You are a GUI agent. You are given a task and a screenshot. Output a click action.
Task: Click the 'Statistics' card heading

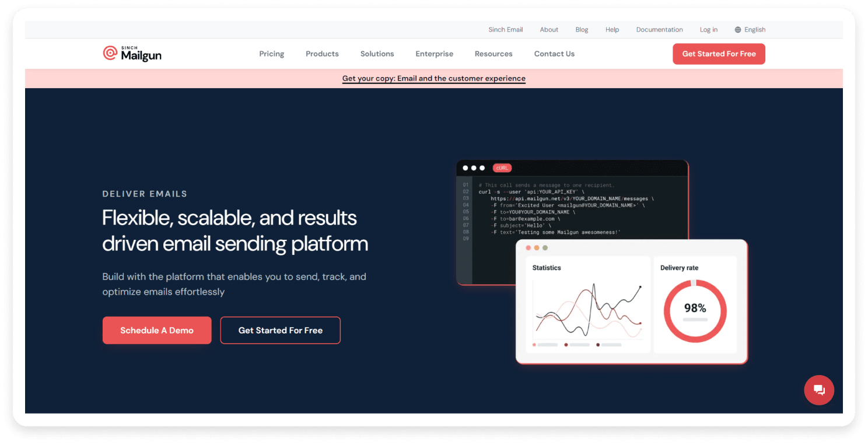[x=547, y=268]
